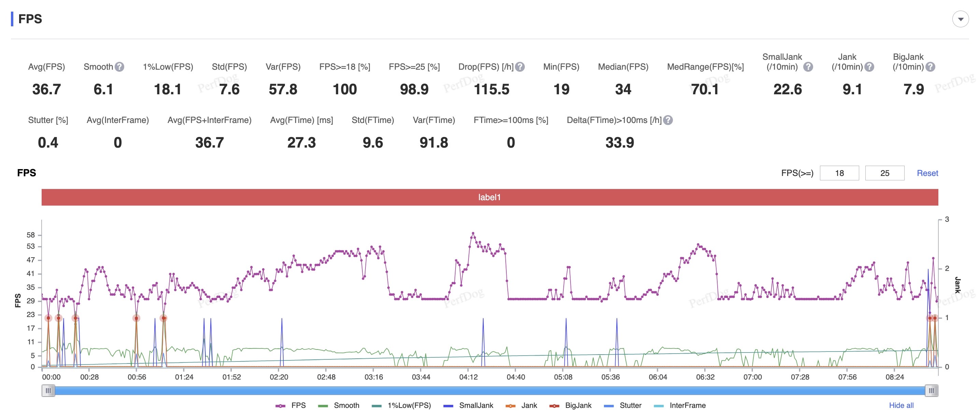This screenshot has width=980, height=412.
Task: Click Reset link for FPS thresholds
Action: point(927,173)
